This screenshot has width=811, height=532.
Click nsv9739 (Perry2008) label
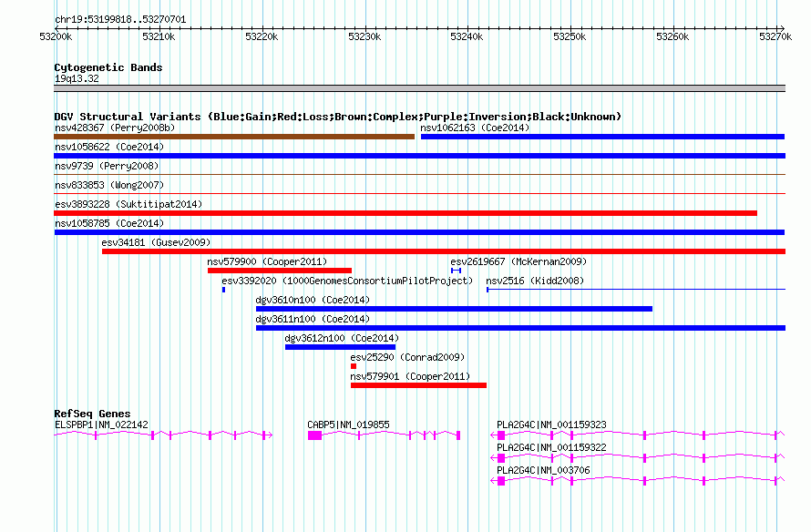(x=107, y=166)
